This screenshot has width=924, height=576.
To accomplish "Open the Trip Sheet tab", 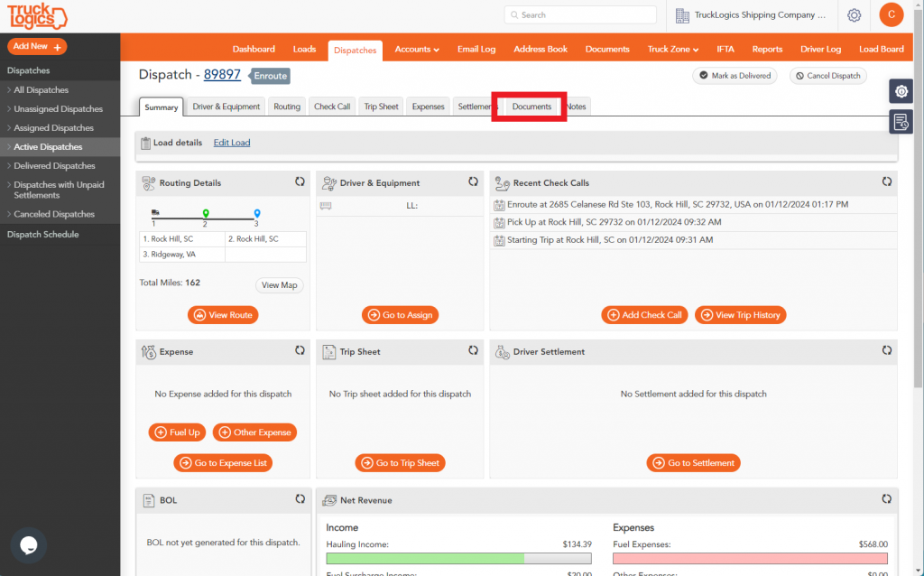I will [x=382, y=107].
